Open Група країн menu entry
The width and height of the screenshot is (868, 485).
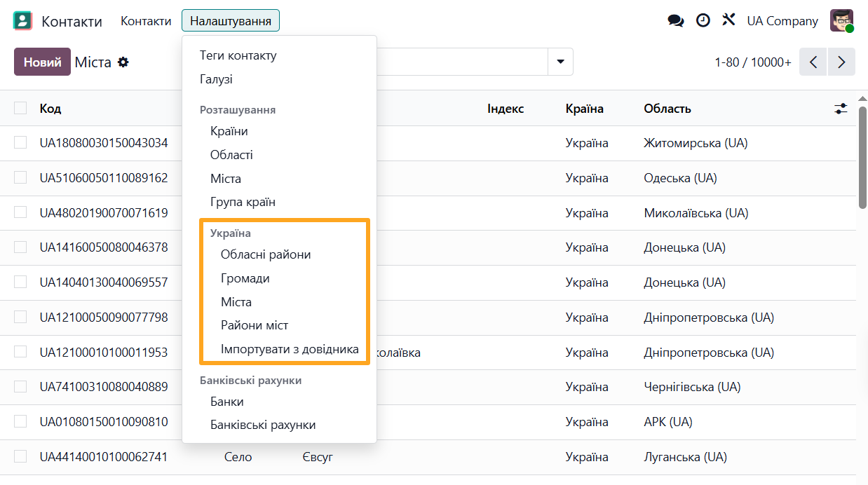[243, 202]
